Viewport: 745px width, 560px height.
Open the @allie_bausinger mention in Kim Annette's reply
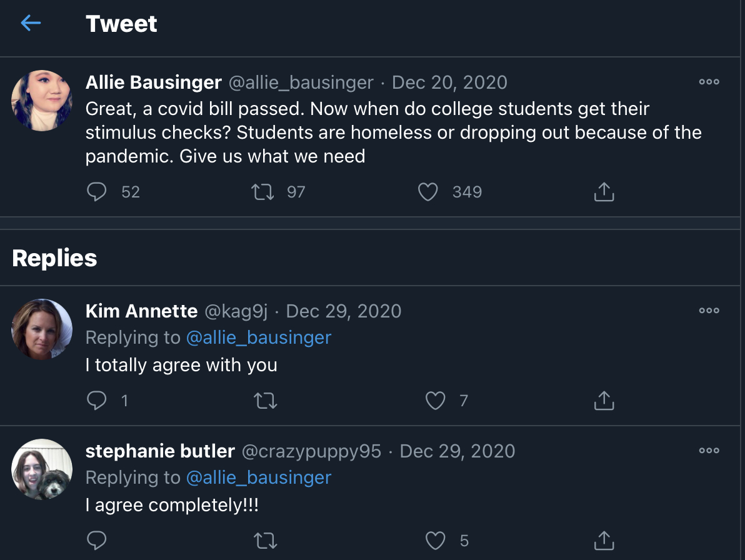click(x=258, y=337)
